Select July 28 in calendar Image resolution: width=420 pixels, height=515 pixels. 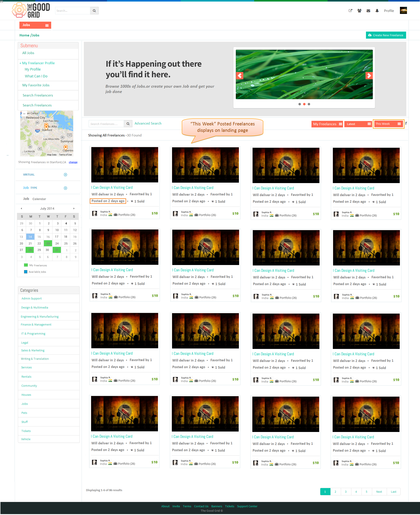click(30, 250)
